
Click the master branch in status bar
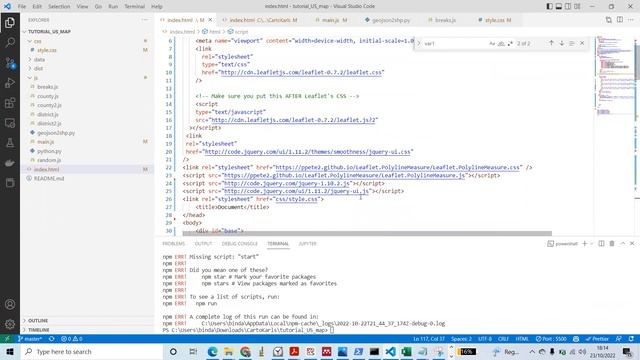[30, 339]
